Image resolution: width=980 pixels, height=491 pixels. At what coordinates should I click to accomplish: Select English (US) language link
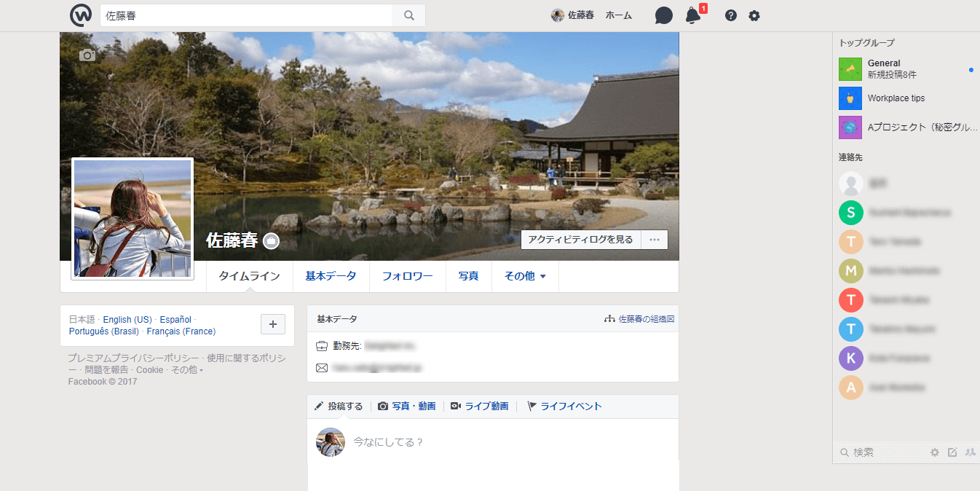click(x=127, y=320)
